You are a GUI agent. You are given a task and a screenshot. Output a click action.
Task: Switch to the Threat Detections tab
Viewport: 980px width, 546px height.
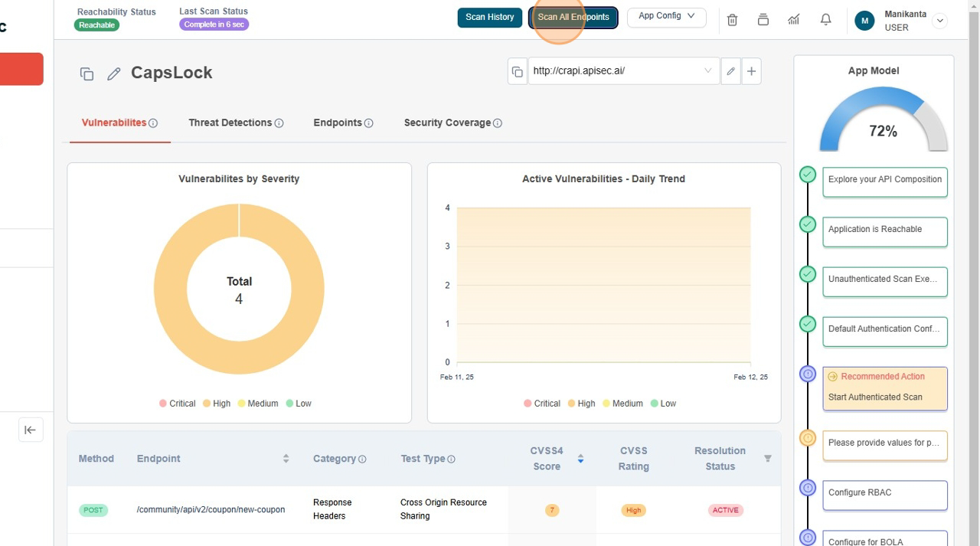[x=230, y=123]
